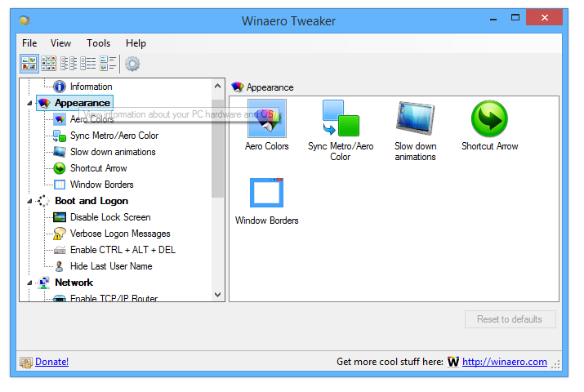Open the Help menu
The height and width of the screenshot is (392, 584).
pyautogui.click(x=136, y=43)
